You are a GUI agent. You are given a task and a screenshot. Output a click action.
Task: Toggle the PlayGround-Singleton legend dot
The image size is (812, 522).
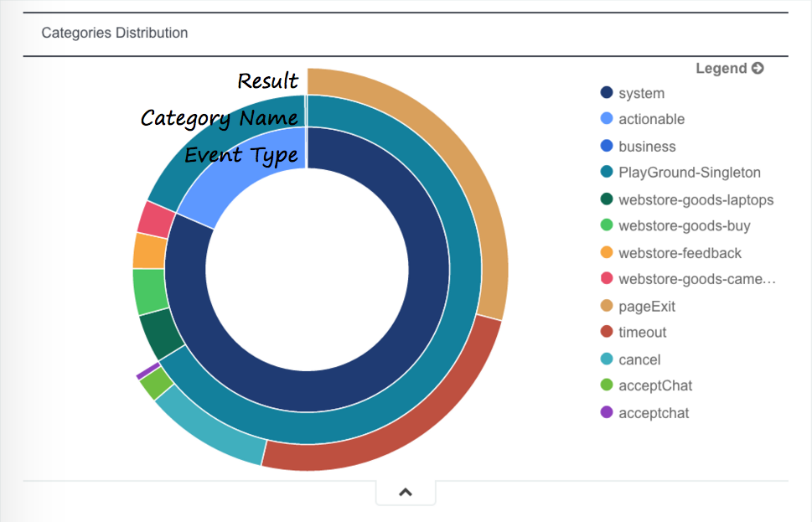[x=607, y=172]
